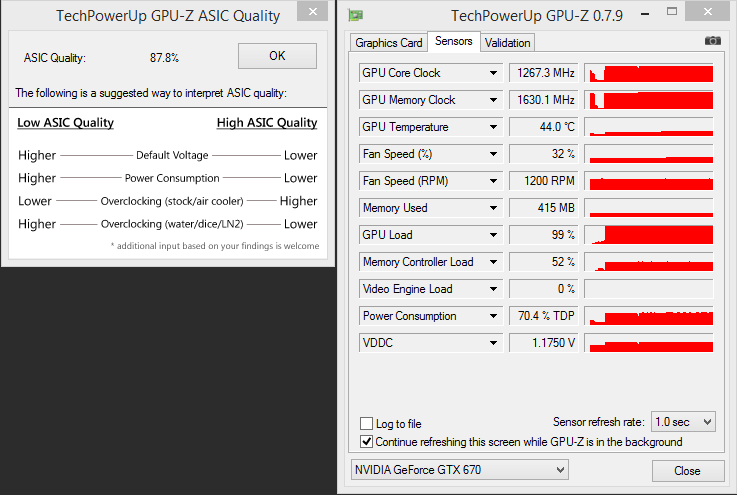This screenshot has width=737, height=495.
Task: Click the 70.4 % TDP value
Action: pyautogui.click(x=544, y=316)
